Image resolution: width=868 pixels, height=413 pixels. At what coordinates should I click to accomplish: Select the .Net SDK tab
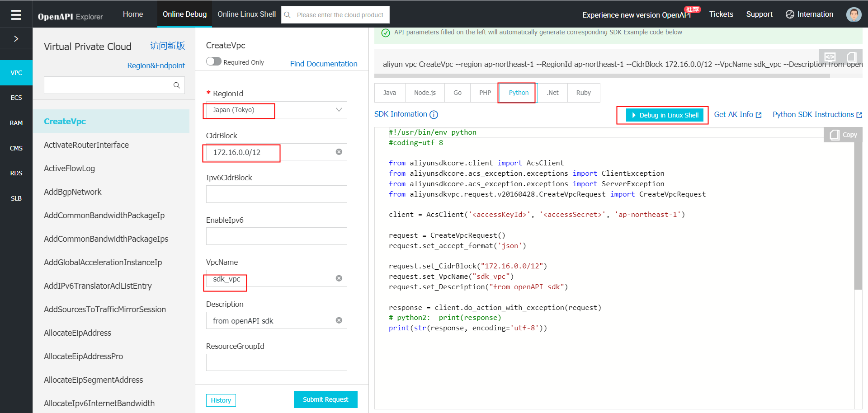coord(552,93)
